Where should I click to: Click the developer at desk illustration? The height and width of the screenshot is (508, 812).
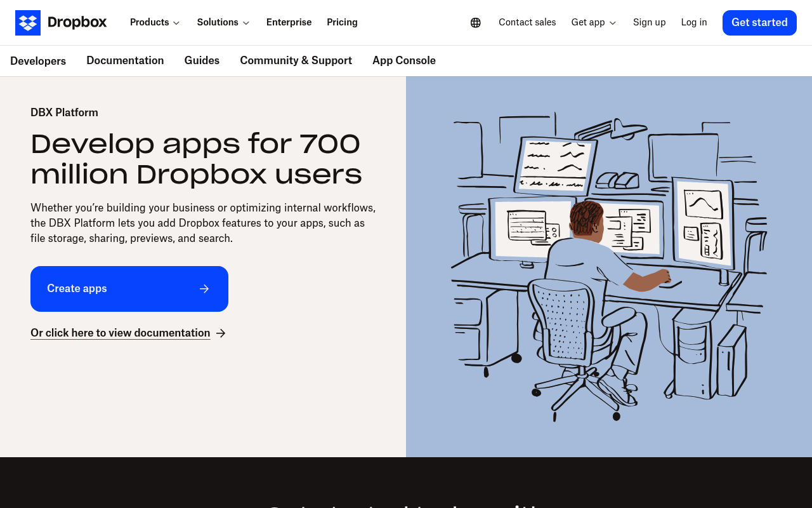[609, 267]
